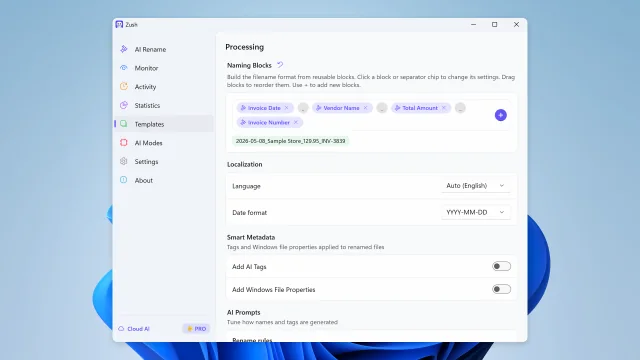Click the Templates icon in sidebar
Image resolution: width=640 pixels, height=360 pixels.
coord(124,124)
